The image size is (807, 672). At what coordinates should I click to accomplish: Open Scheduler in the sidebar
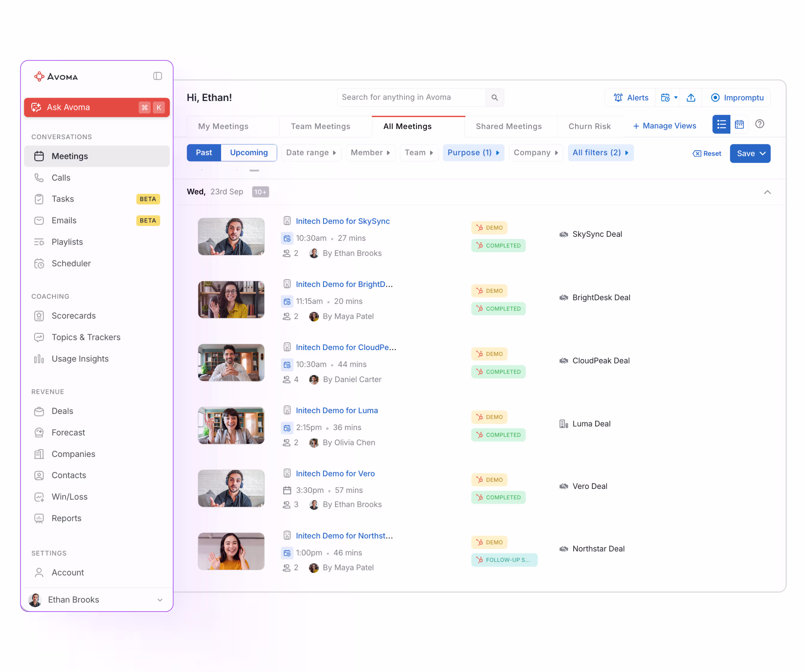97,263
